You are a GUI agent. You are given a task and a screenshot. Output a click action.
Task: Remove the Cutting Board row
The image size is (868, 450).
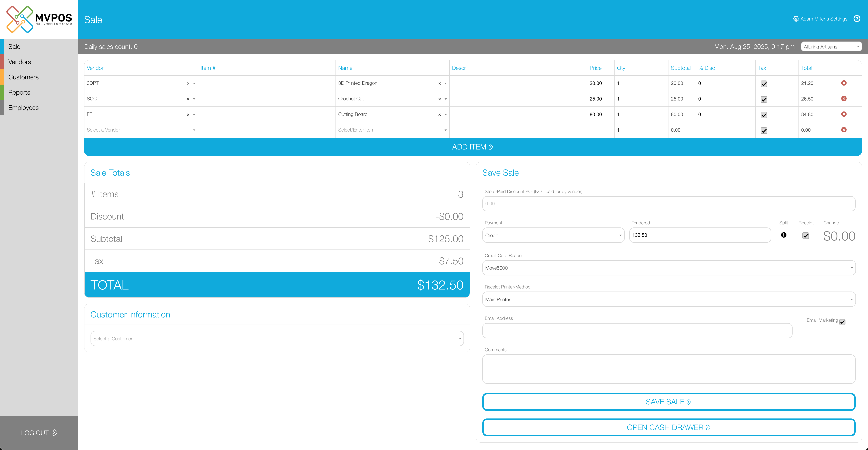844,114
